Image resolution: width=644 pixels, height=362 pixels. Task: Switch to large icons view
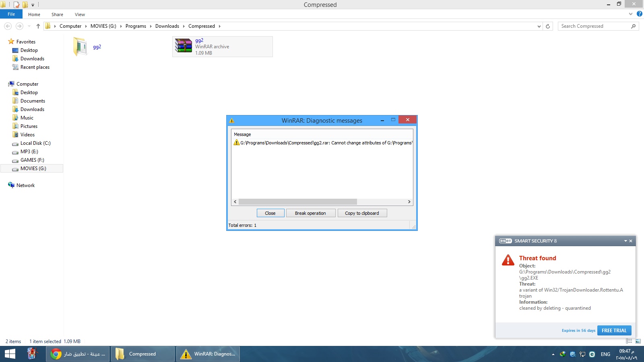pos(638,341)
